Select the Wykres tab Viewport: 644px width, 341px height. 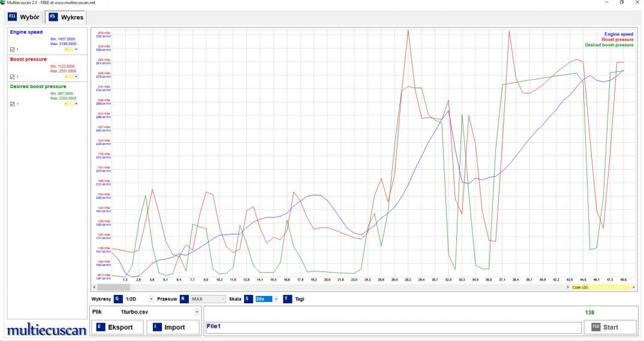(66, 17)
